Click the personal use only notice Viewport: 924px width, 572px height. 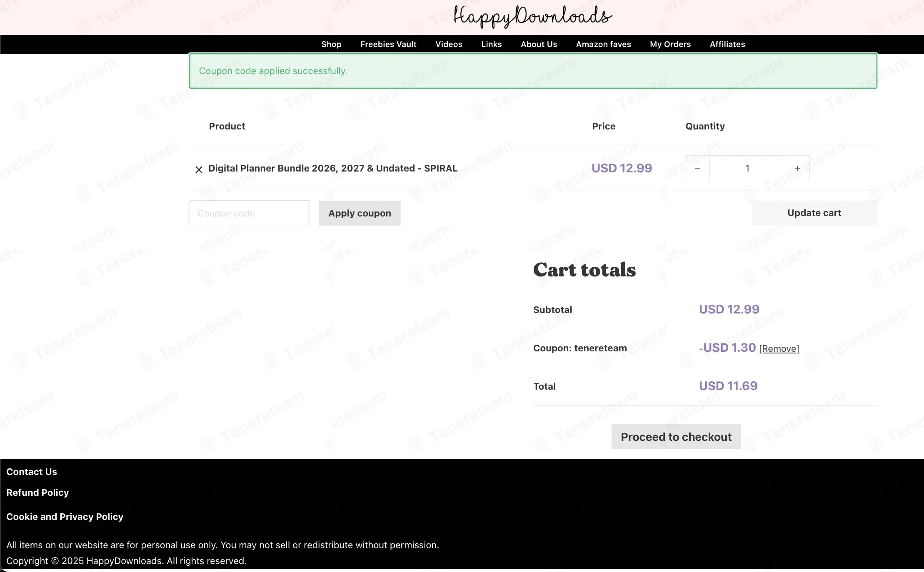coord(222,545)
